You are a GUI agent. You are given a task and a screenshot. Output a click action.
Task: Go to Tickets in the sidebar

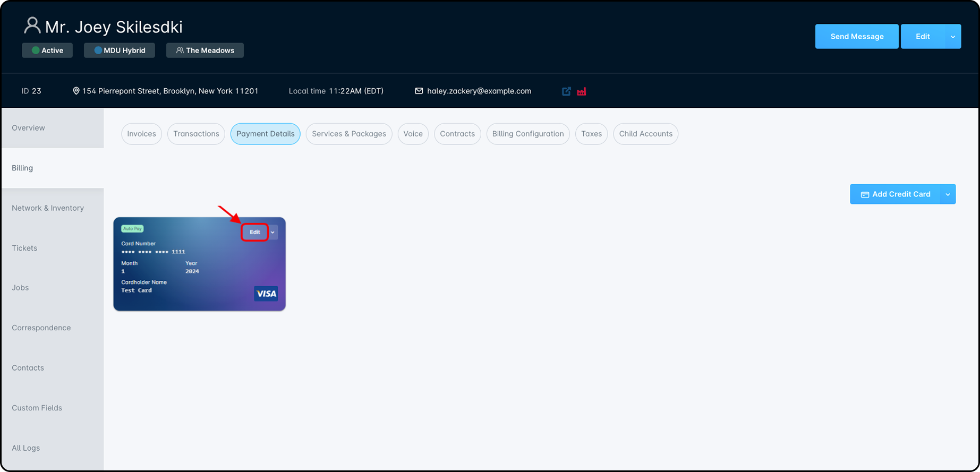[x=53, y=248]
